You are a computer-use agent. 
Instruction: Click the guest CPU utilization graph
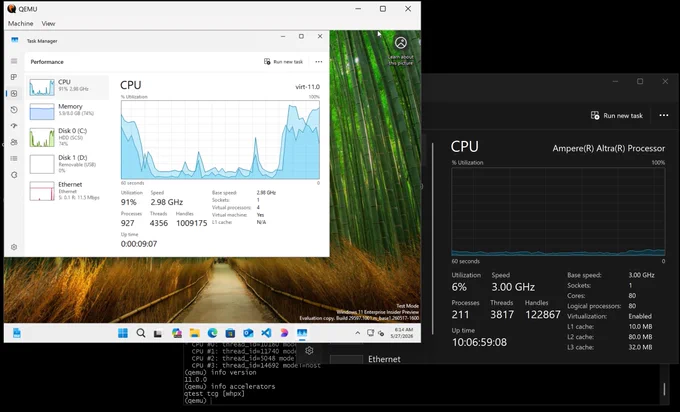[220, 140]
